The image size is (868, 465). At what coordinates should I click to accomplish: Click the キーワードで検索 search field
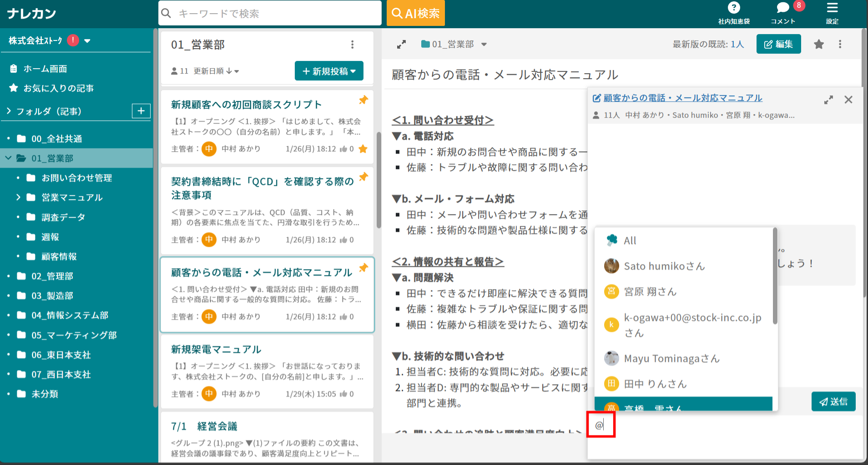(269, 13)
